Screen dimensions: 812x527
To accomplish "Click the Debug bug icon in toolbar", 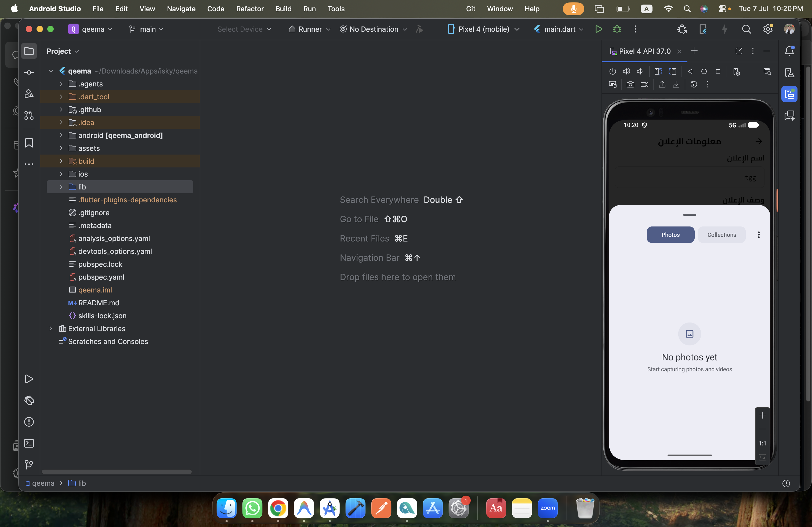I will click(x=617, y=29).
